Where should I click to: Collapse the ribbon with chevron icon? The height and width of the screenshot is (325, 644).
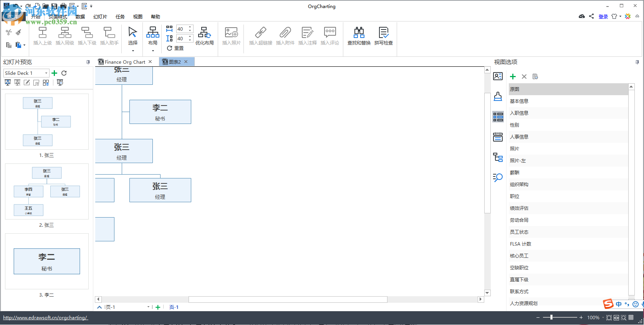click(637, 16)
